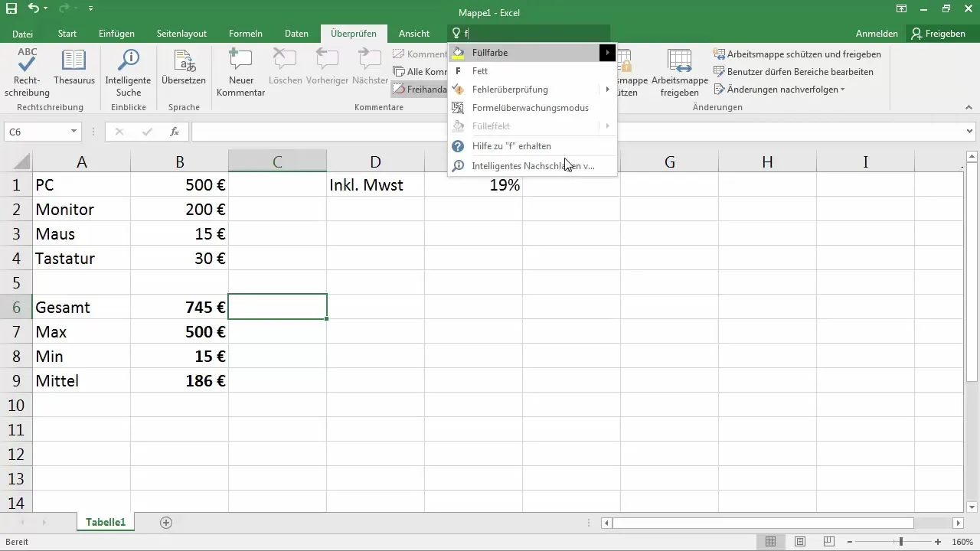Image resolution: width=980 pixels, height=551 pixels.
Task: Click the Undo arrow icon
Action: (33, 9)
